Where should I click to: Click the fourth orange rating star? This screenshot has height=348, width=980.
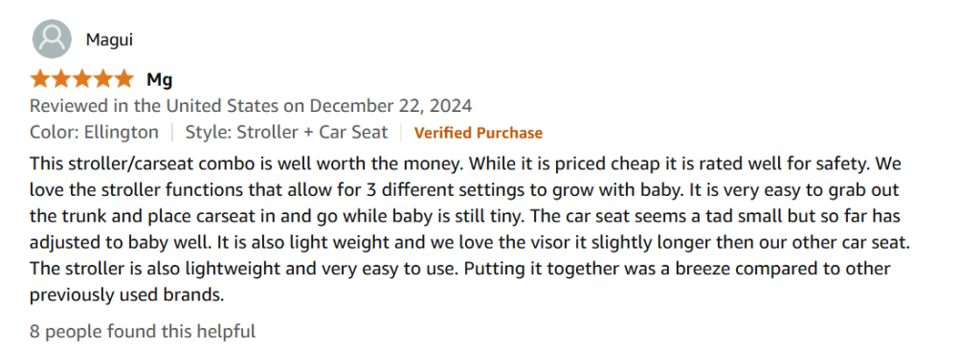(102, 79)
